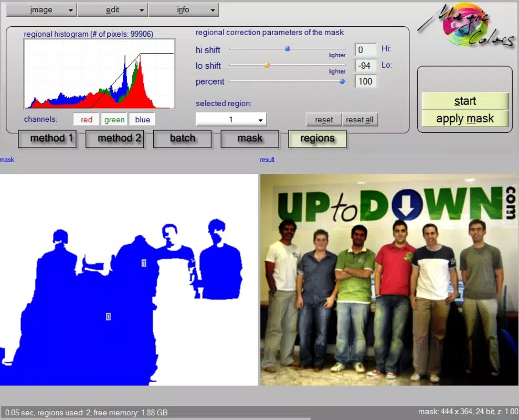The width and height of the screenshot is (519, 420).
Task: Open the image dropdown menu
Action: [41, 10]
